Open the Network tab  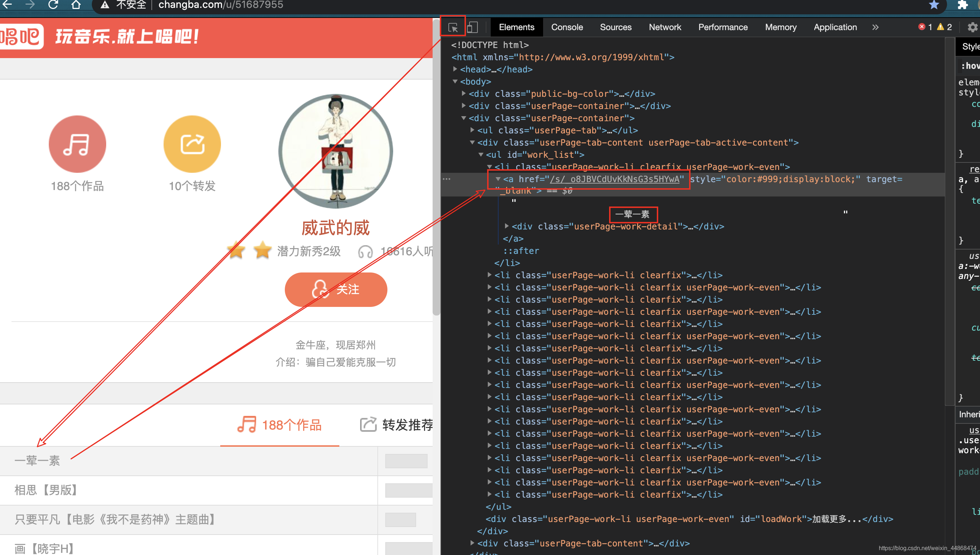tap(665, 28)
